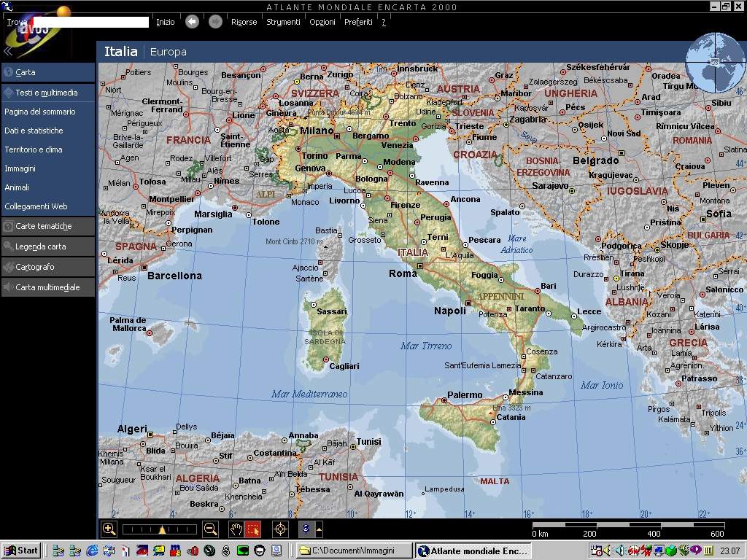Click the zoom in magnifier icon
This screenshot has width=747, height=560.
point(109,529)
